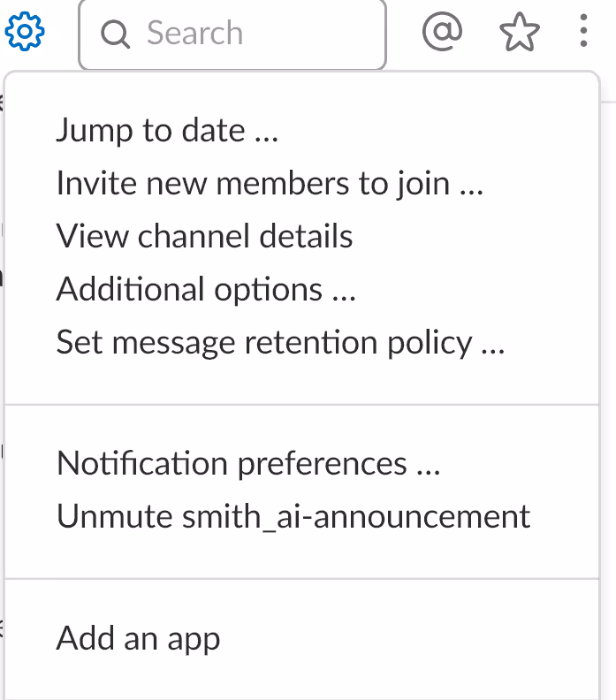This screenshot has height=700, width=616.
Task: Focus the Search input field
Action: coord(232,34)
